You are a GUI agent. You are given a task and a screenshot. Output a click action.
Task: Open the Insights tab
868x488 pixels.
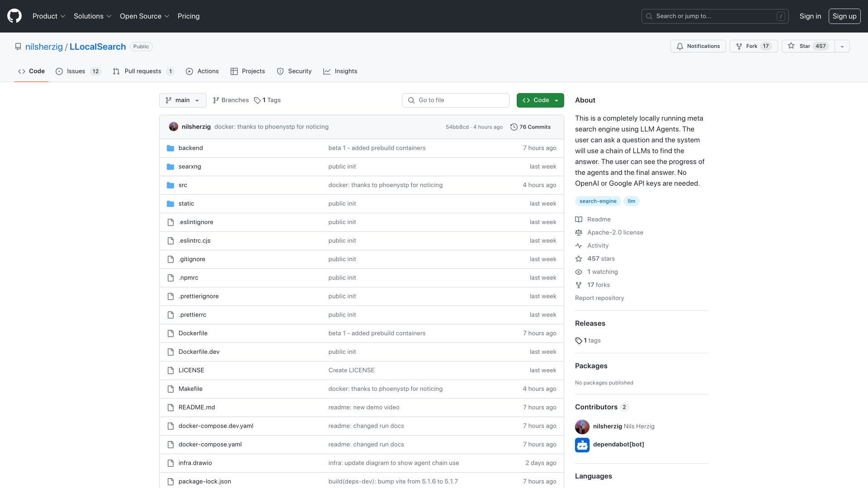(340, 71)
